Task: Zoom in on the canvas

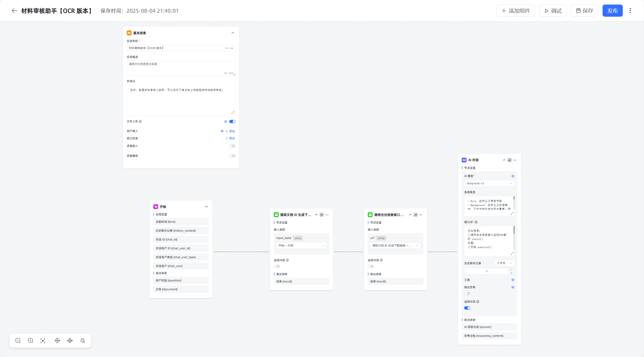Action: coord(31,341)
